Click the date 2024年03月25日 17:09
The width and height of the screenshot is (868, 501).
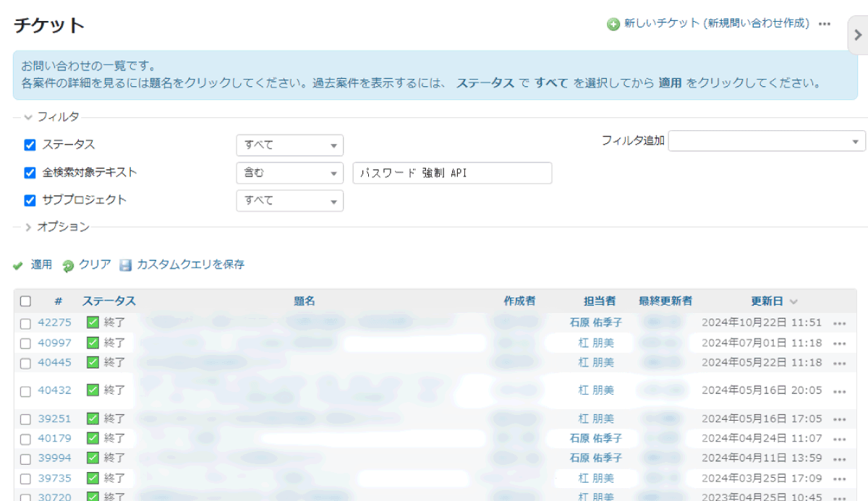tap(762, 478)
